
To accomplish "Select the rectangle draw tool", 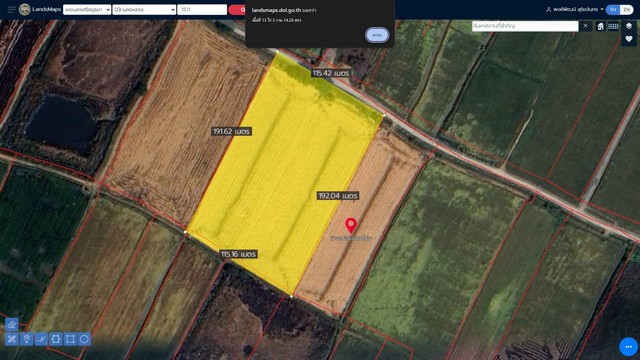I will pos(70,339).
